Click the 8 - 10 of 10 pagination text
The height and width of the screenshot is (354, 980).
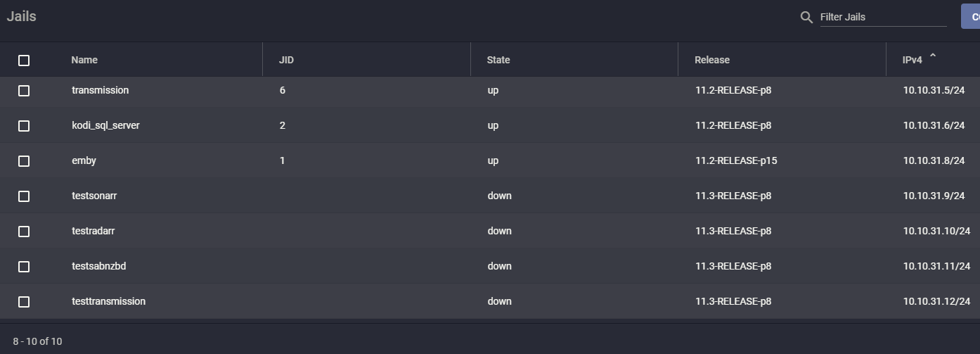click(37, 341)
